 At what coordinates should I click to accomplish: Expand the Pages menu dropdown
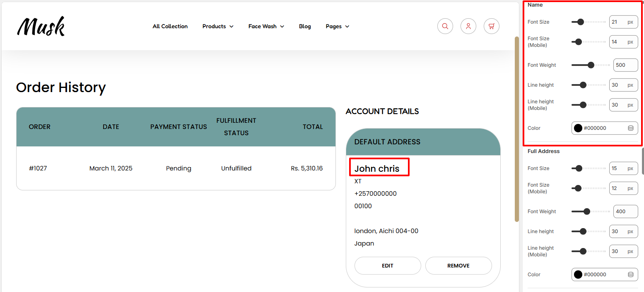point(338,26)
